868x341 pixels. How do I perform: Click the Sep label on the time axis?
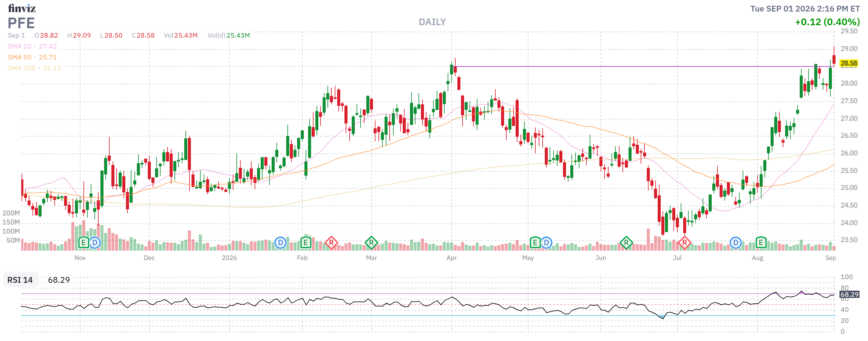click(831, 258)
